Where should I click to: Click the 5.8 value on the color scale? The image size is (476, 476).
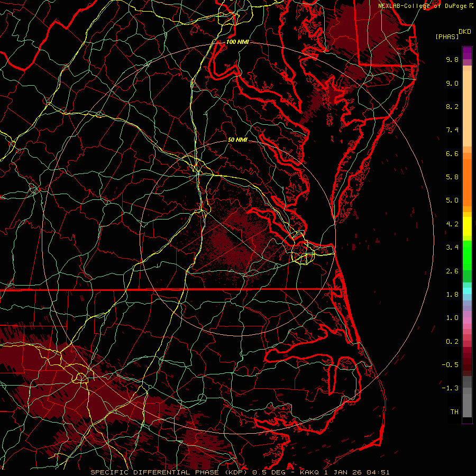click(452, 177)
